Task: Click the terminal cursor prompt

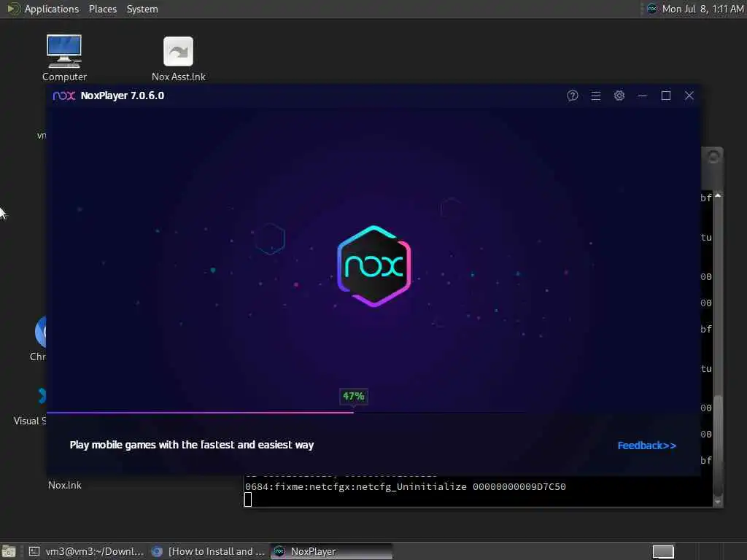Action: pos(248,499)
